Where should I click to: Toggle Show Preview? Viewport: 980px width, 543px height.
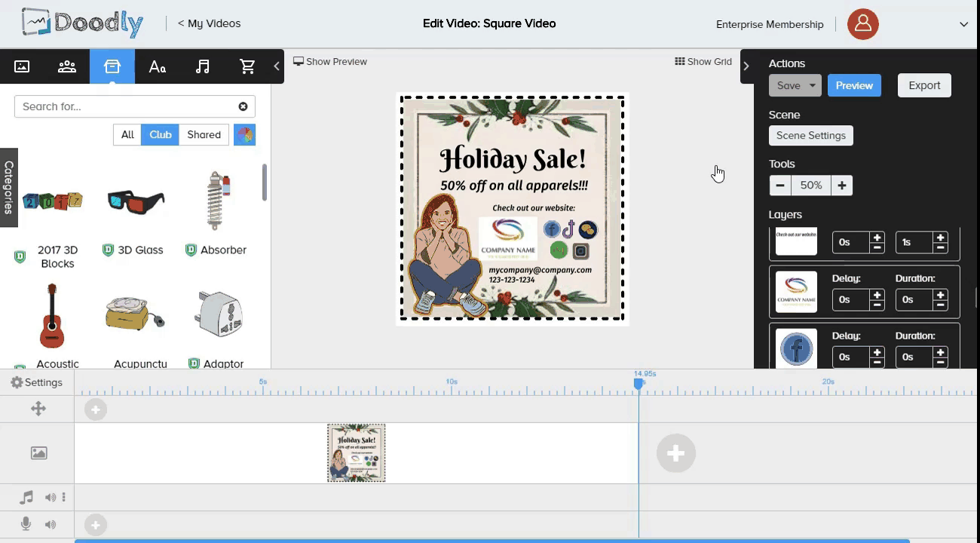tap(330, 61)
